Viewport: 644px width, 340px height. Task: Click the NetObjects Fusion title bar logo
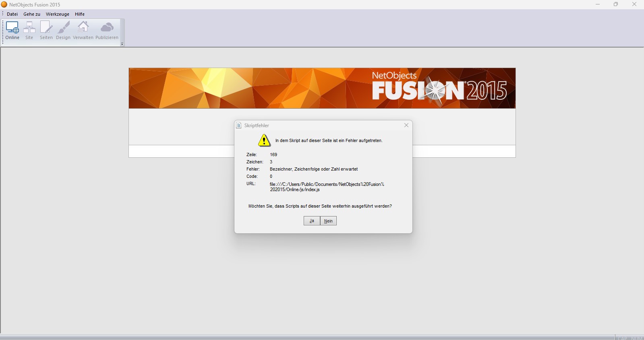point(4,4)
